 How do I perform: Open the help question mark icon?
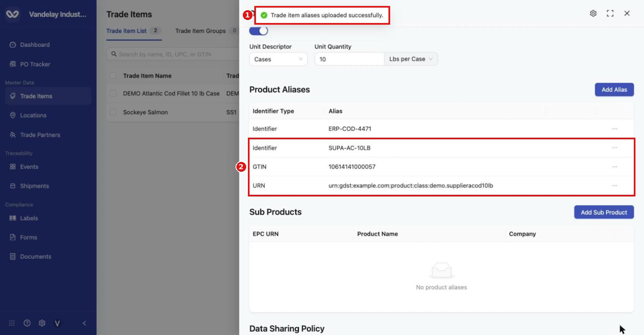pyautogui.click(x=27, y=323)
